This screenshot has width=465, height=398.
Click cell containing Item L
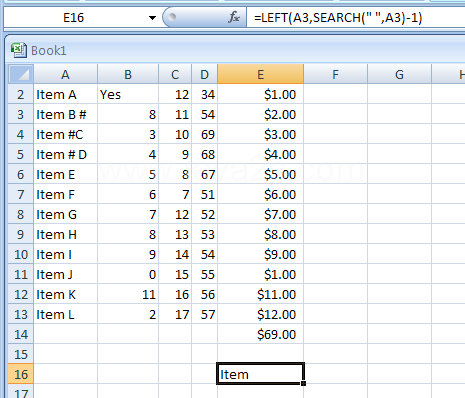click(65, 314)
